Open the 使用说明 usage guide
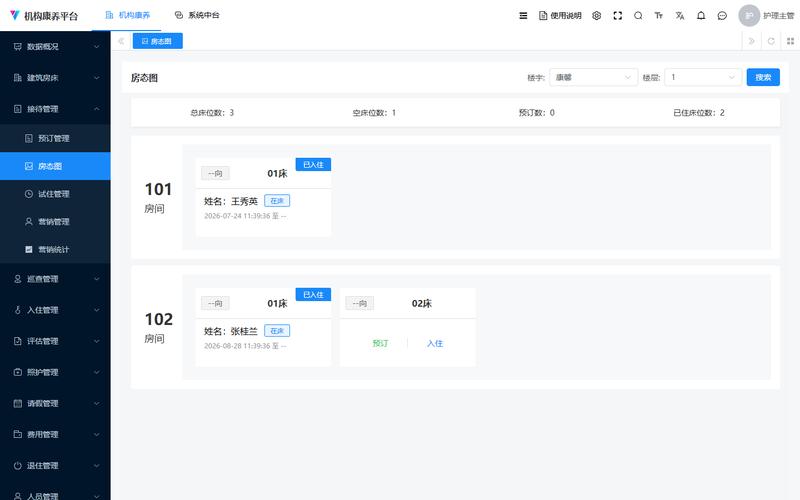The width and height of the screenshot is (800, 500). pyautogui.click(x=560, y=16)
